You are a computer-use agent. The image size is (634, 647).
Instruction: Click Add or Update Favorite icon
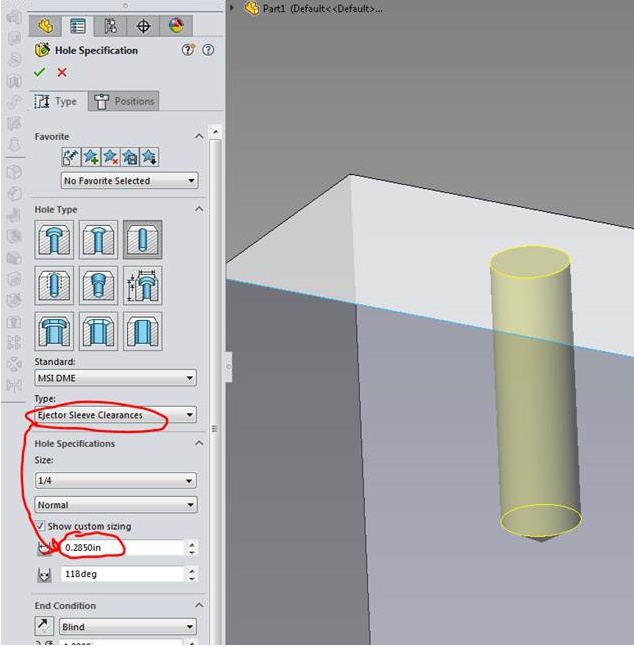(x=91, y=157)
